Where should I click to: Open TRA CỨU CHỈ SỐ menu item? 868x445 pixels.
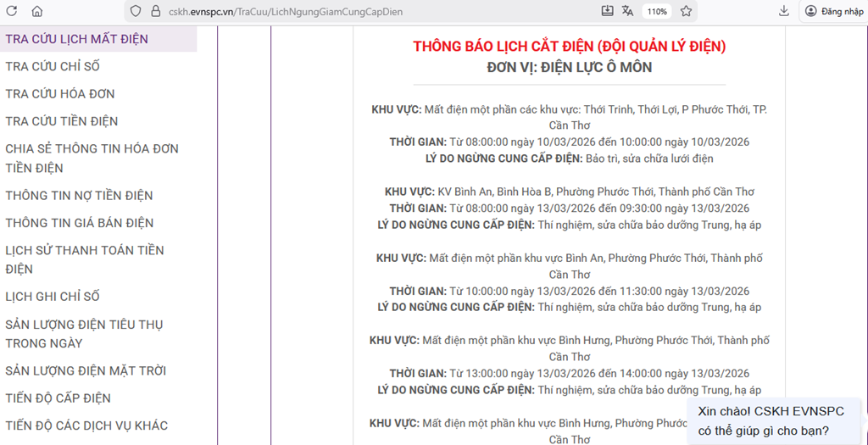tap(53, 66)
